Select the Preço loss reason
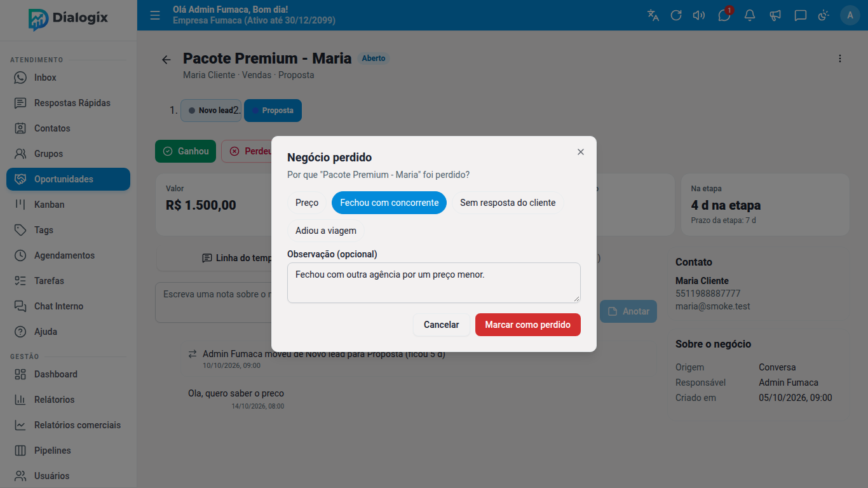868x488 pixels. [307, 203]
